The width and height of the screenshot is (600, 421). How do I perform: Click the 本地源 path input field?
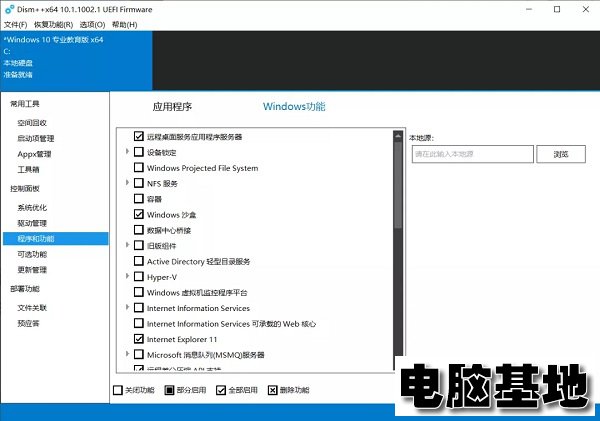[x=473, y=154]
